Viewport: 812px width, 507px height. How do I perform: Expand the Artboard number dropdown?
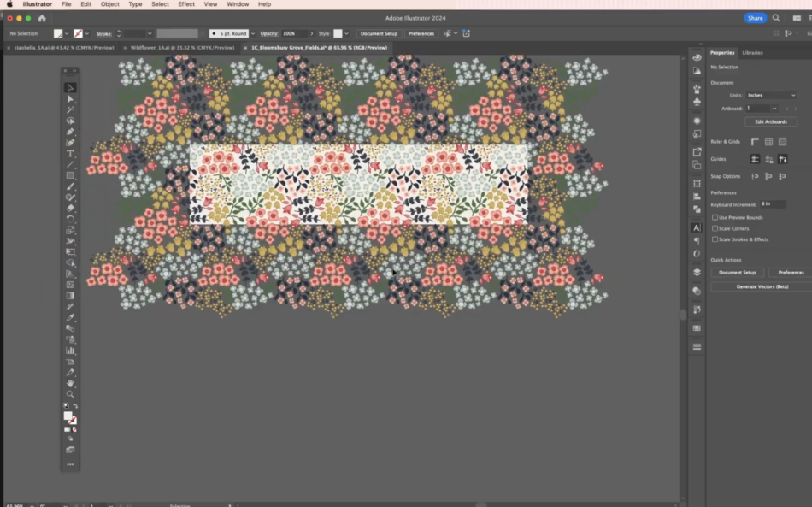[774, 109]
